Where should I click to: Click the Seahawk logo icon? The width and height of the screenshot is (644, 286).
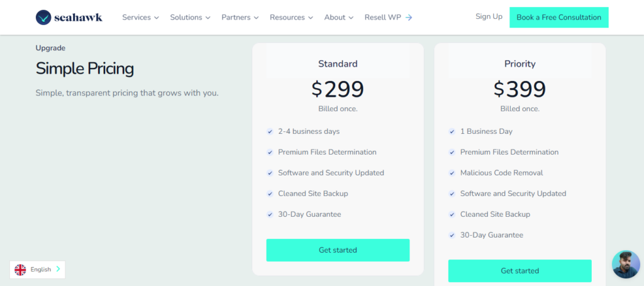pyautogui.click(x=44, y=18)
